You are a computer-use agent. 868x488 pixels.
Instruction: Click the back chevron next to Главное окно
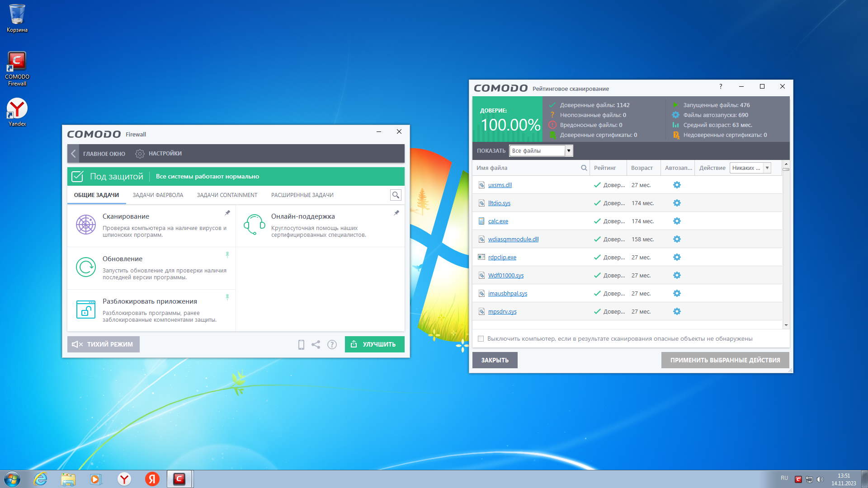pyautogui.click(x=73, y=154)
